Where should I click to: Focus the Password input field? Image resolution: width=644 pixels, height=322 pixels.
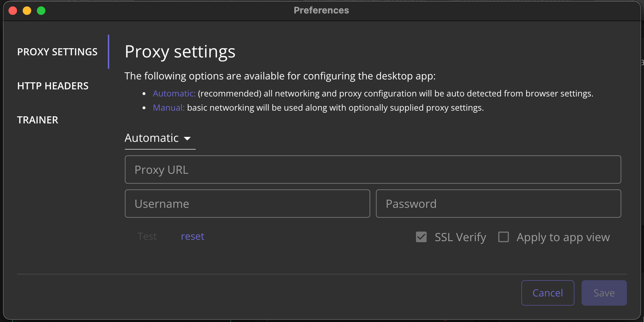point(498,204)
